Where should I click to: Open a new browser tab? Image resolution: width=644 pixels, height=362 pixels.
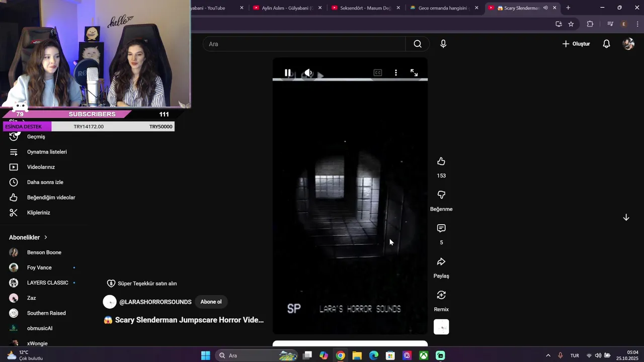pos(568,8)
